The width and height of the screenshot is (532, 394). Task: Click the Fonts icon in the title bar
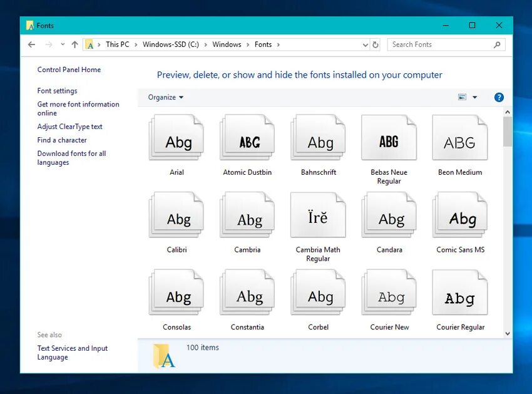[30, 26]
